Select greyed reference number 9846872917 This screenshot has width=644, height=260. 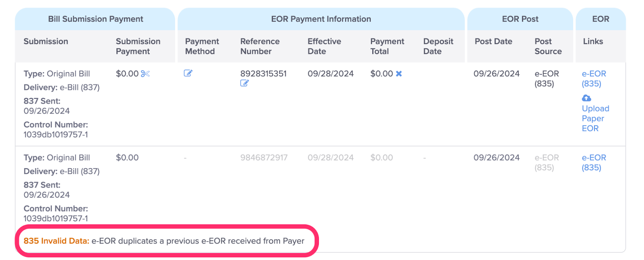coord(264,158)
